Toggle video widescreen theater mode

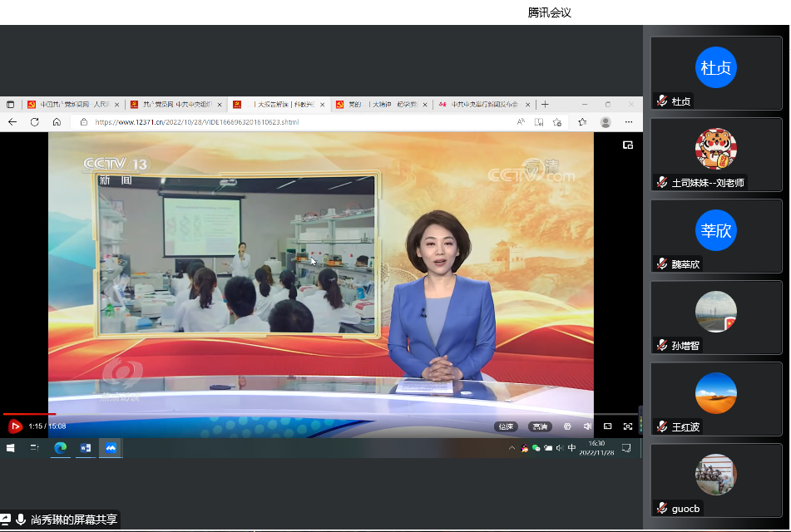[607, 426]
